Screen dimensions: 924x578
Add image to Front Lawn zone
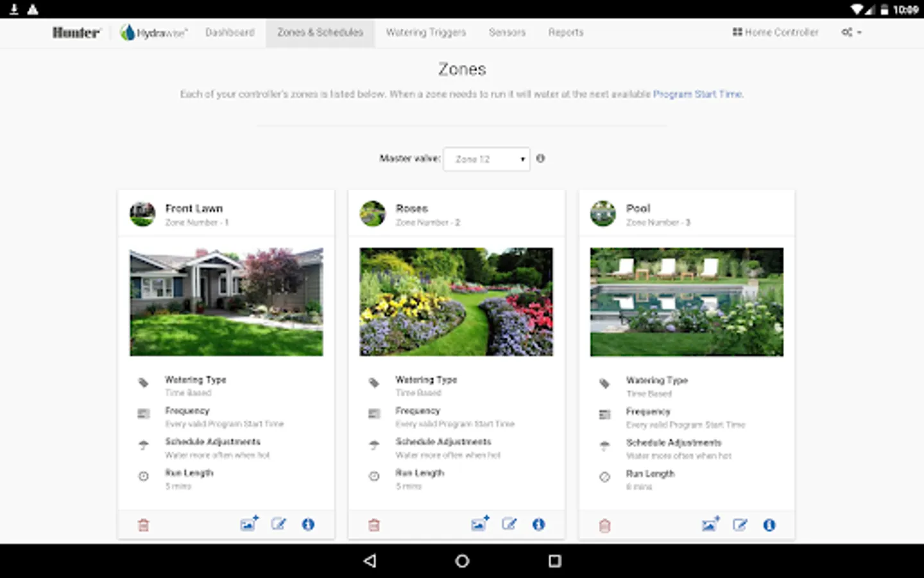point(250,523)
